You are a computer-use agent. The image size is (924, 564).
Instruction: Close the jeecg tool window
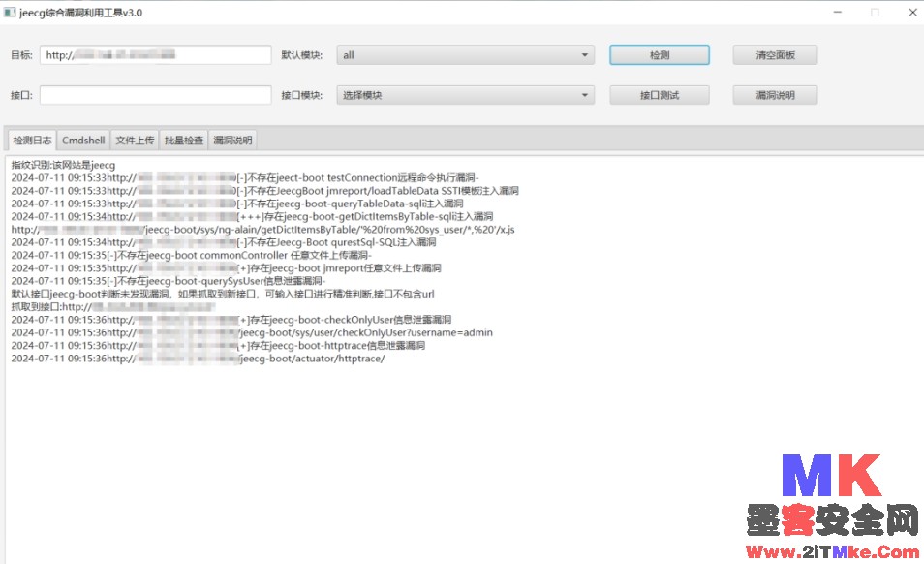point(912,13)
